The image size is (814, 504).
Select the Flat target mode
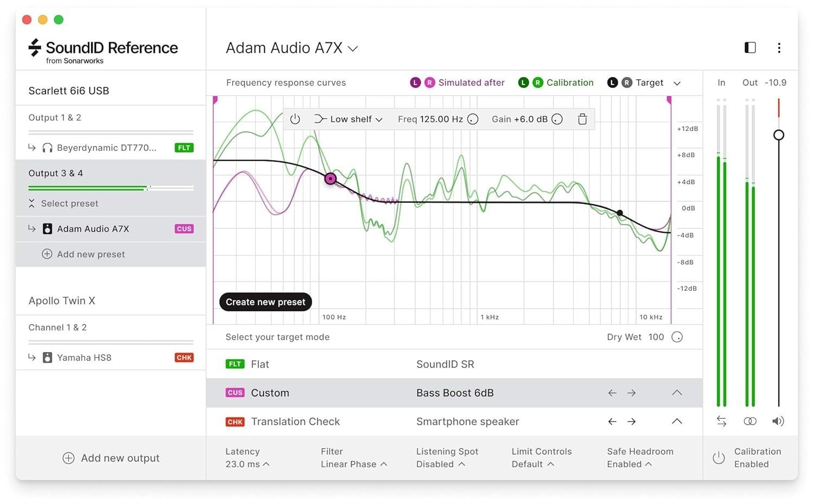tap(454, 364)
